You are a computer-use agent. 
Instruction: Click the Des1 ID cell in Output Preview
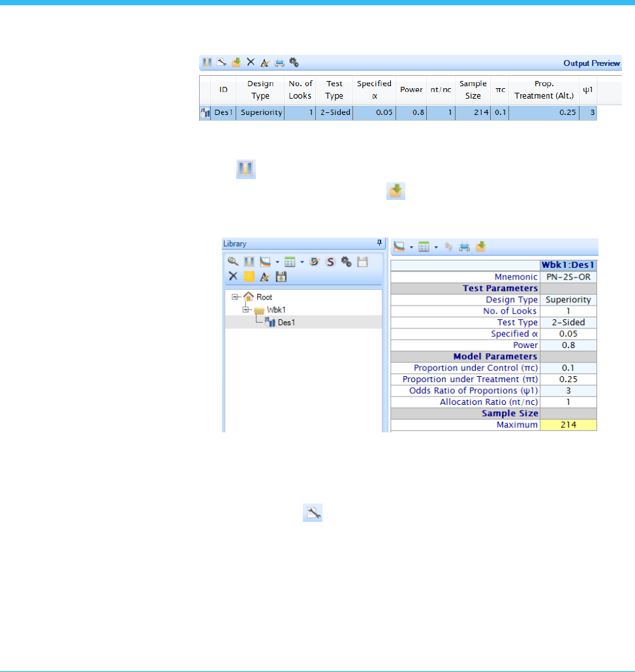223,113
